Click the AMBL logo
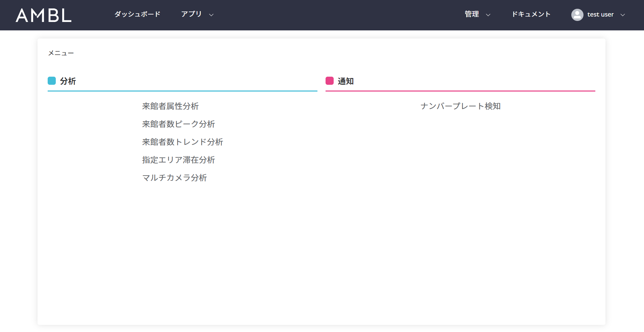Screen dimensions: 644x332 (x=44, y=15)
